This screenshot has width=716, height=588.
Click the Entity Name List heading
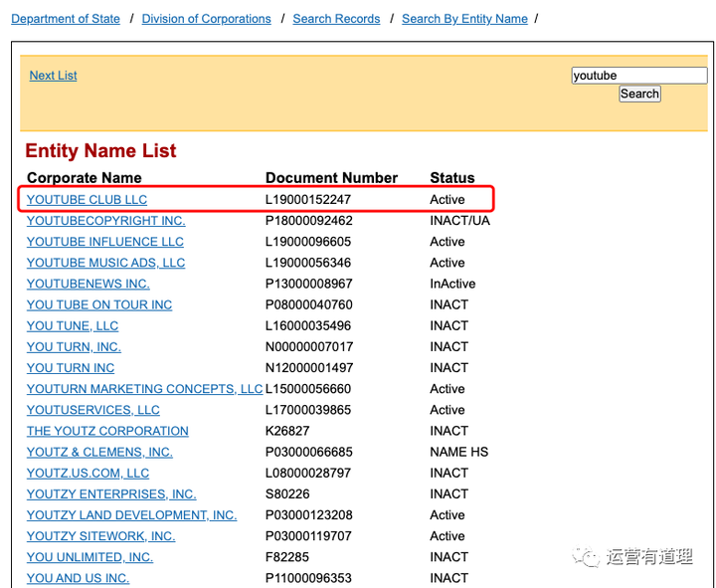pos(100,151)
